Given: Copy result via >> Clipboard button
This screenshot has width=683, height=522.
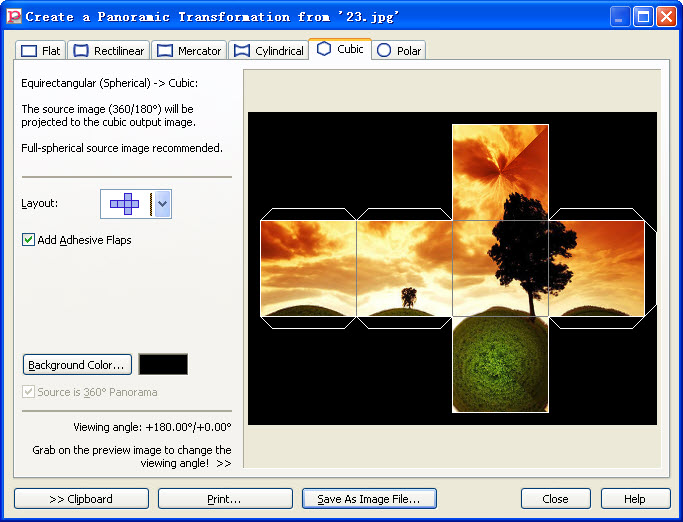Looking at the screenshot, I should click(x=81, y=498).
